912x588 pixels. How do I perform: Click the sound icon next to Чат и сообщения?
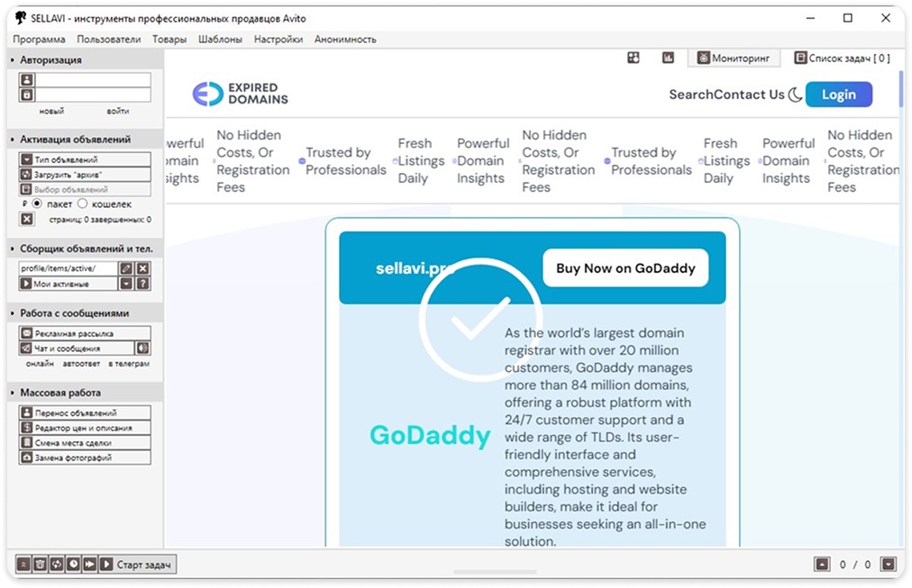coord(142,348)
